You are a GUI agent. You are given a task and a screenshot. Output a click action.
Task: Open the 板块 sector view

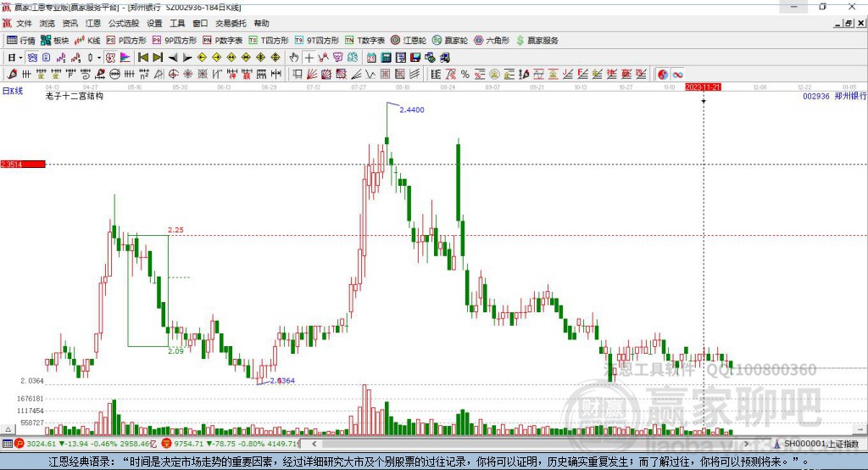click(x=55, y=41)
